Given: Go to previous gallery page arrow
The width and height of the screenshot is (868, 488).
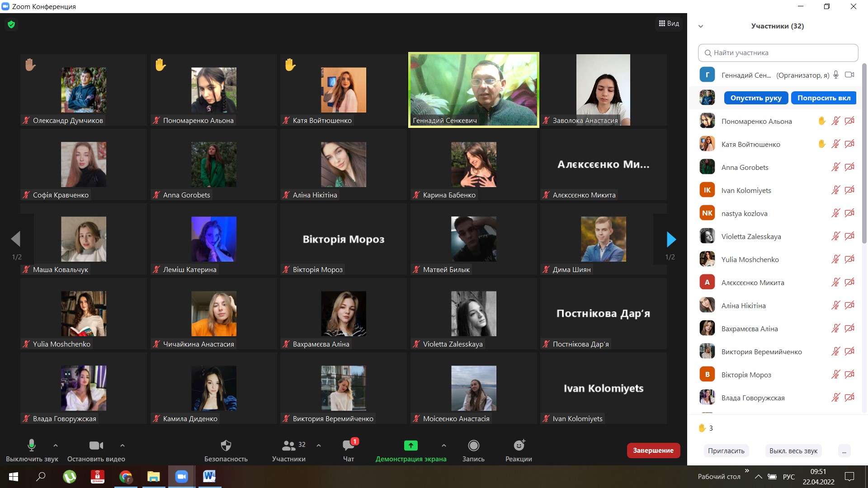Looking at the screenshot, I should pos(16,239).
